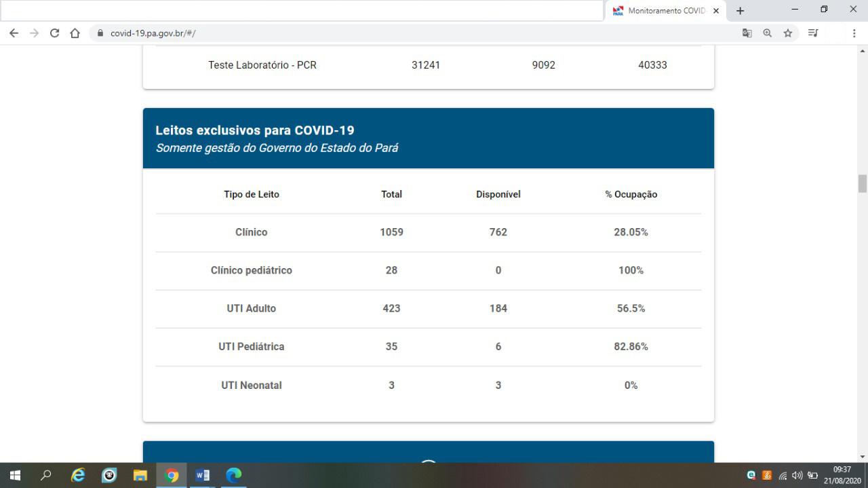Select the Monitoramento COVID tab
The width and height of the screenshot is (868, 488).
[x=661, y=11]
